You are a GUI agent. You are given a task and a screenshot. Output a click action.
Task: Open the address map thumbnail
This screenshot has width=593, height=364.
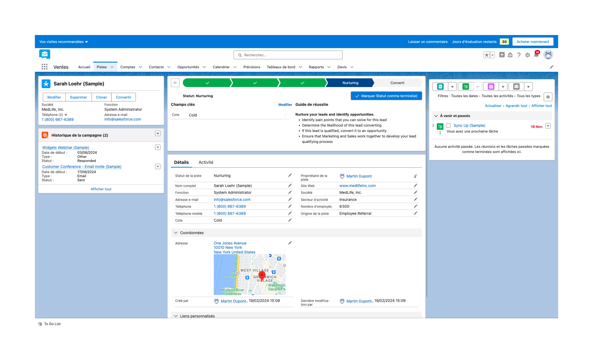(249, 274)
